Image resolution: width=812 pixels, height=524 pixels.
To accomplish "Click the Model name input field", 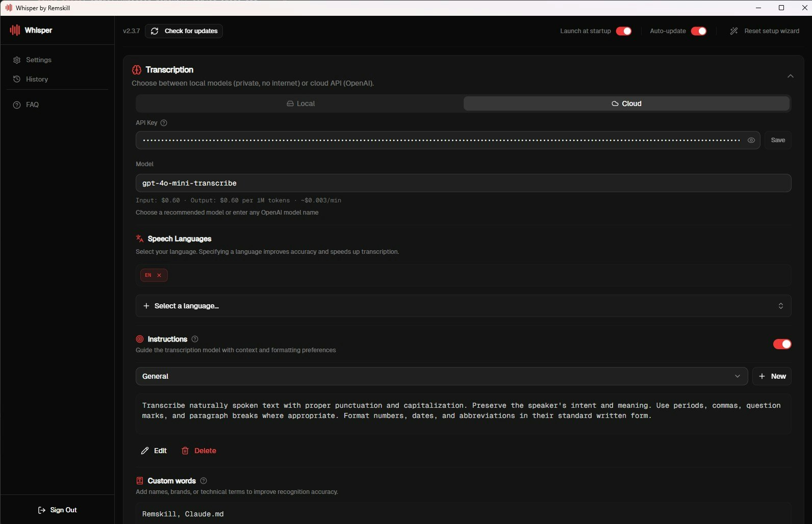I will pyautogui.click(x=463, y=183).
